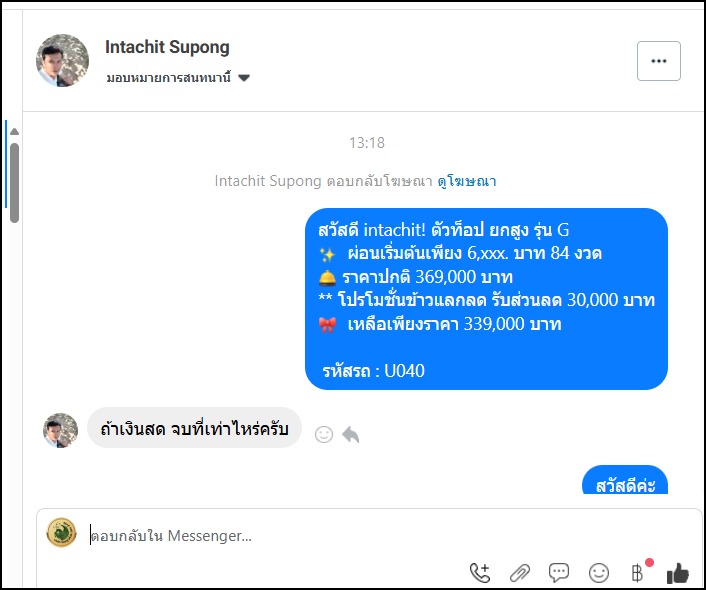Select the blue promotion message bubble
Viewport: 706px width, 590px height.
click(486, 299)
